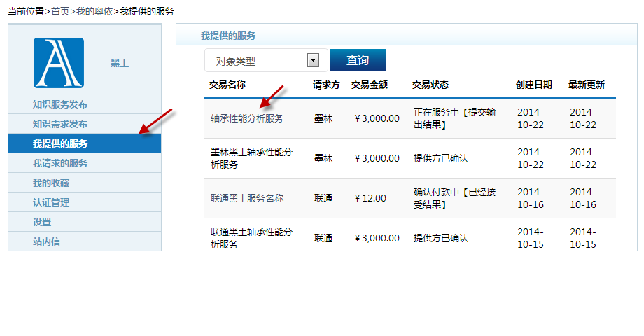Click 我提供的服务 panel heading
The height and width of the screenshot is (336, 644).
coord(228,36)
